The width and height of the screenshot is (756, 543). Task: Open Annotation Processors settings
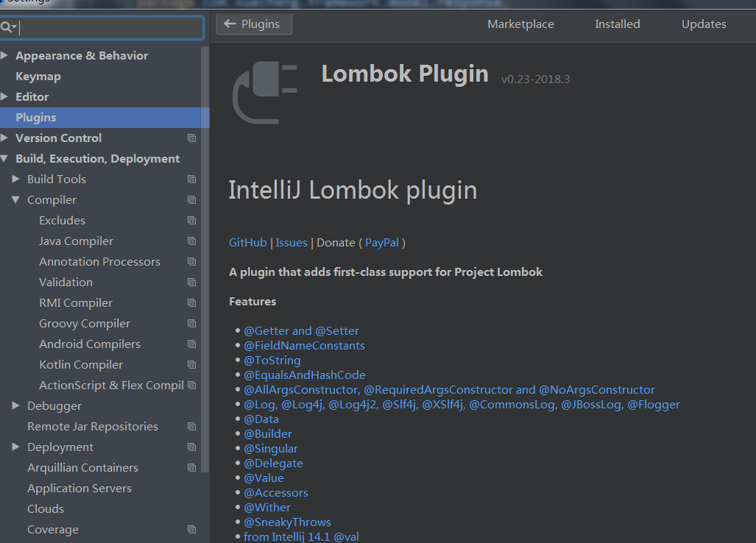99,262
